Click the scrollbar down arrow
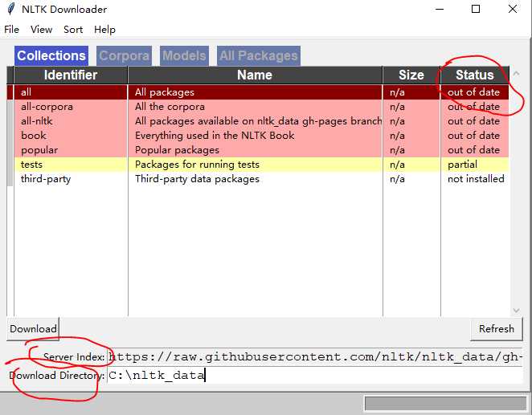 (516, 311)
